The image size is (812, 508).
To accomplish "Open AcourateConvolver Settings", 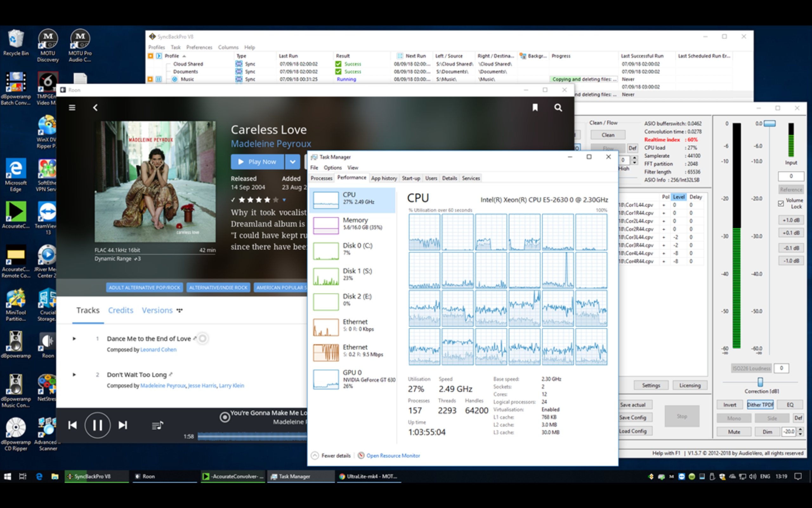I will [651, 385].
